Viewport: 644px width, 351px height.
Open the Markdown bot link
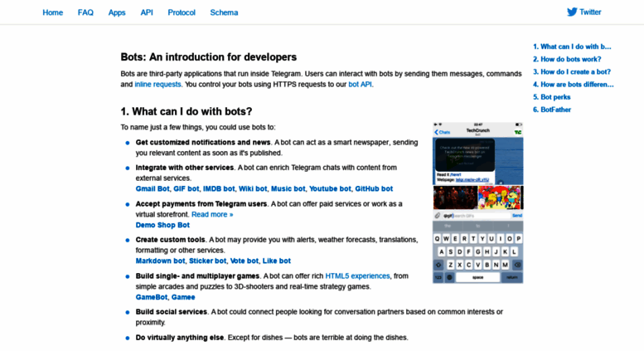point(160,261)
